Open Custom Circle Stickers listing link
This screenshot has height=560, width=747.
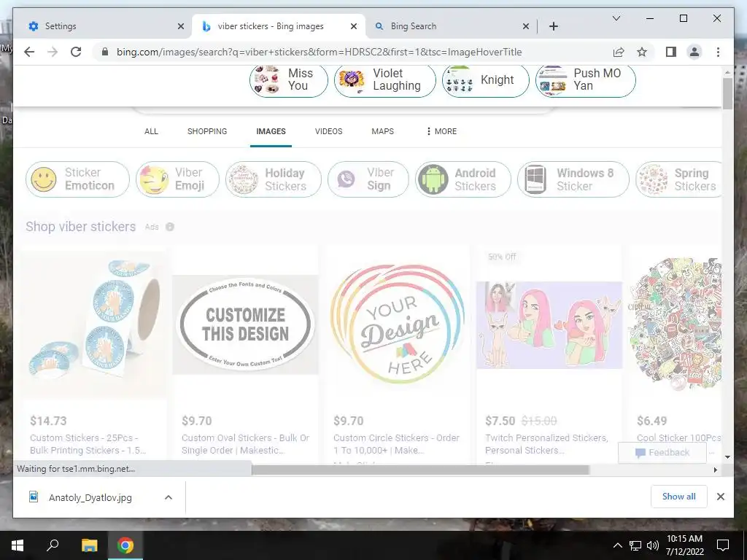coord(396,444)
